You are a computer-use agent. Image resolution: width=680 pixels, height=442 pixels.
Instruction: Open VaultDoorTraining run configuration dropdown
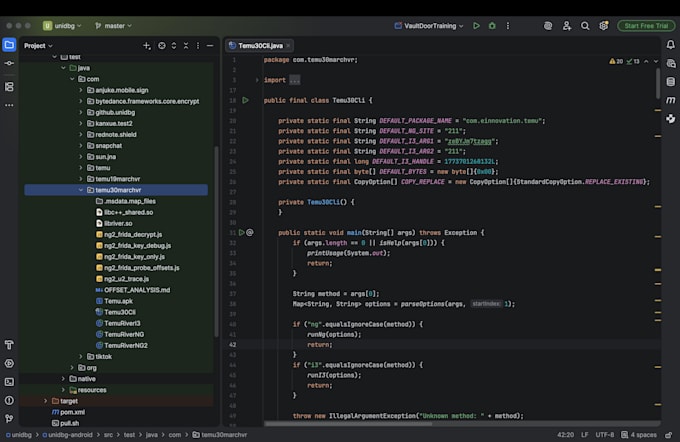click(x=429, y=26)
